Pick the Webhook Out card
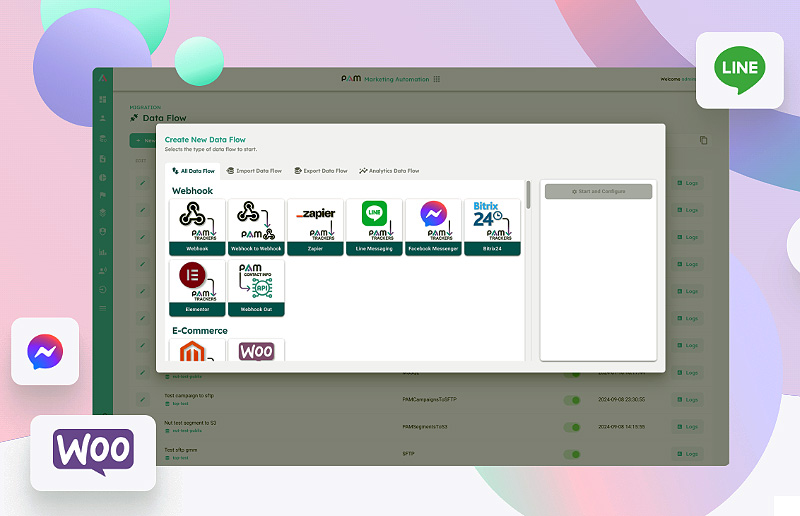The width and height of the screenshot is (800, 516). coord(256,288)
